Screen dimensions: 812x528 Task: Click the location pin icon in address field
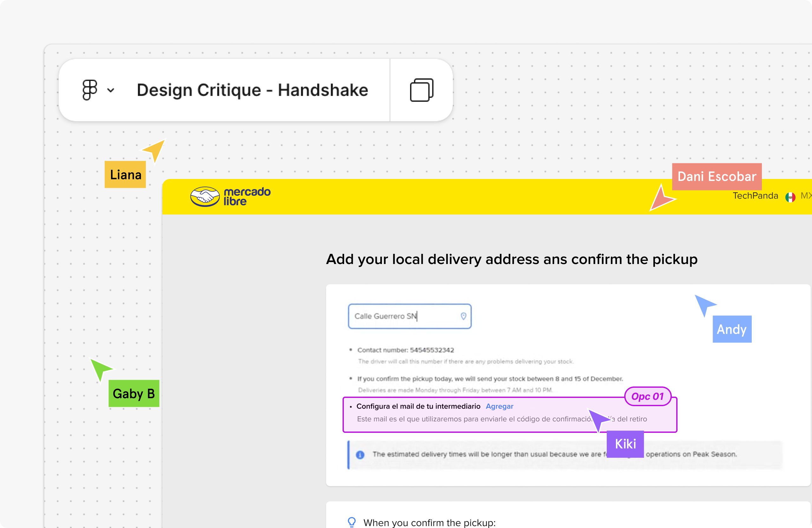463,316
